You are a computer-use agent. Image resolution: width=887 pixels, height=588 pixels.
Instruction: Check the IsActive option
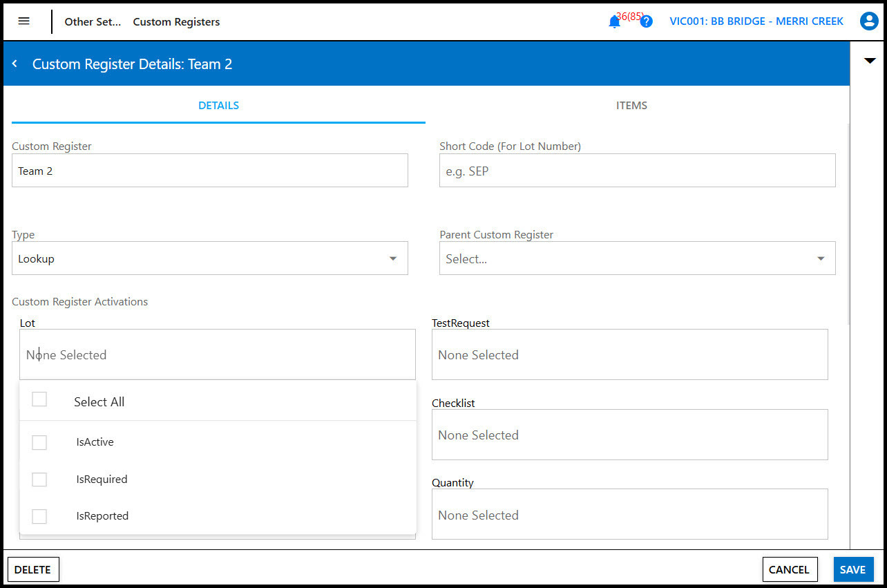click(39, 442)
